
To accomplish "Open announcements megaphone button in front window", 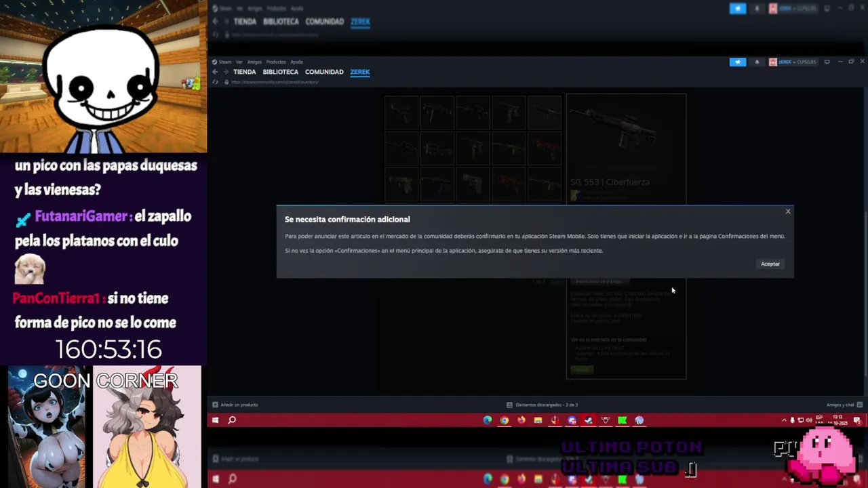I will pyautogui.click(x=738, y=62).
